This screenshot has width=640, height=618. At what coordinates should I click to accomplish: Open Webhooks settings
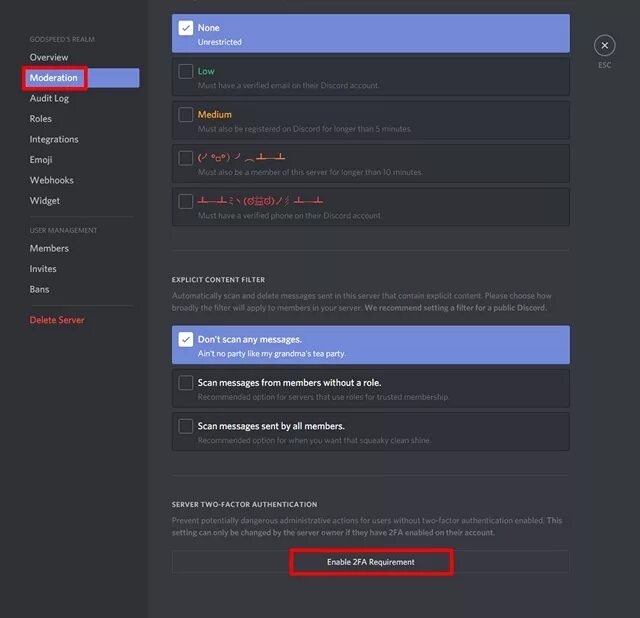click(51, 180)
